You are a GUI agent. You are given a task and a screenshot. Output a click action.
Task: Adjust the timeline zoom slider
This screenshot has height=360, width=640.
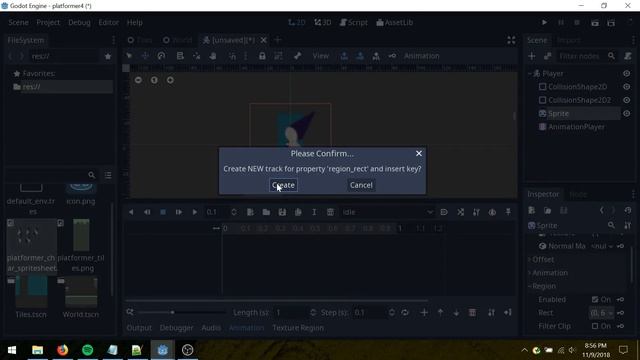tap(182, 313)
